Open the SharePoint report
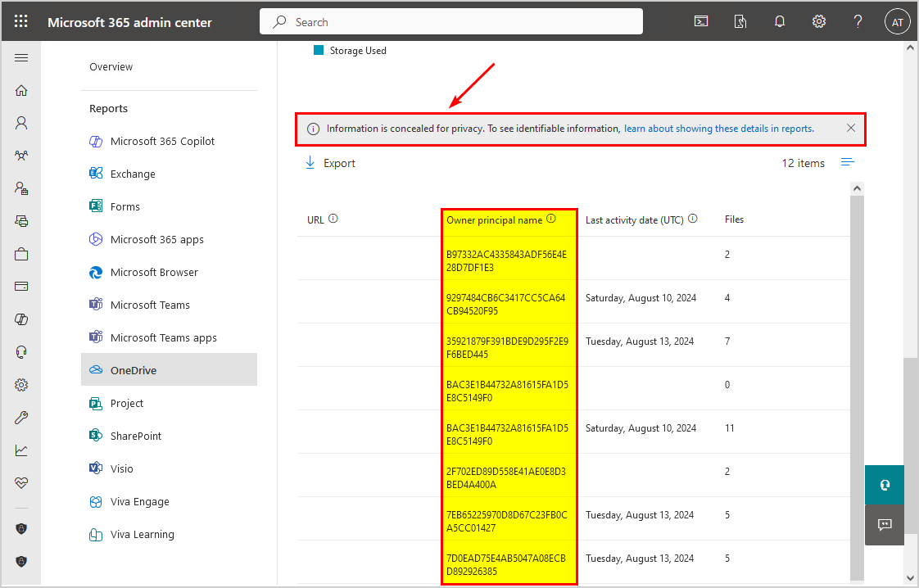The image size is (919, 588). [x=136, y=436]
